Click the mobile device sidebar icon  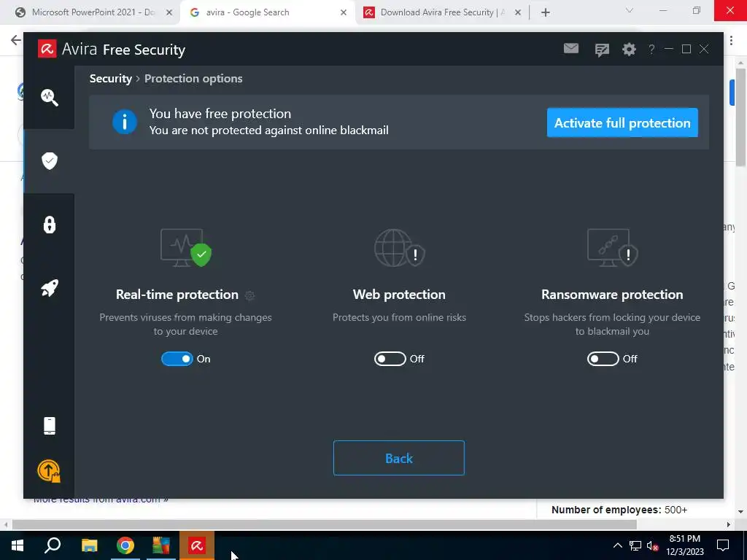50,426
